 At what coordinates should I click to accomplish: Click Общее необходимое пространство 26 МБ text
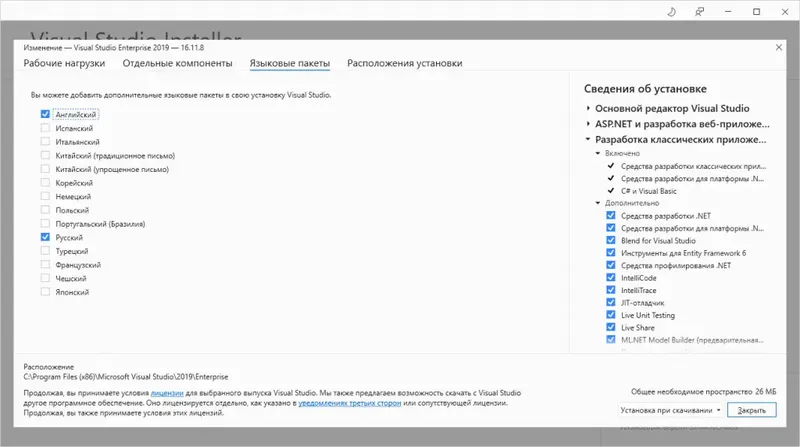[x=703, y=392]
